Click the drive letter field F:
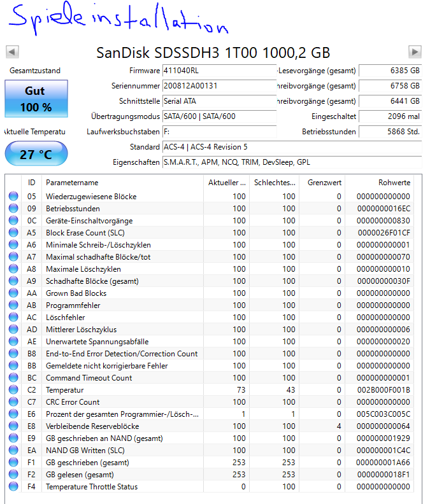 pos(219,132)
